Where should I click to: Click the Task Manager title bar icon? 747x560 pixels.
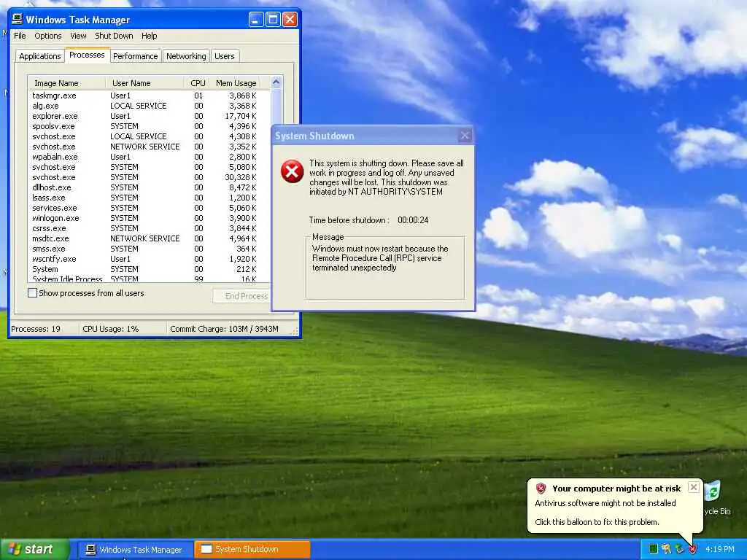(x=18, y=19)
